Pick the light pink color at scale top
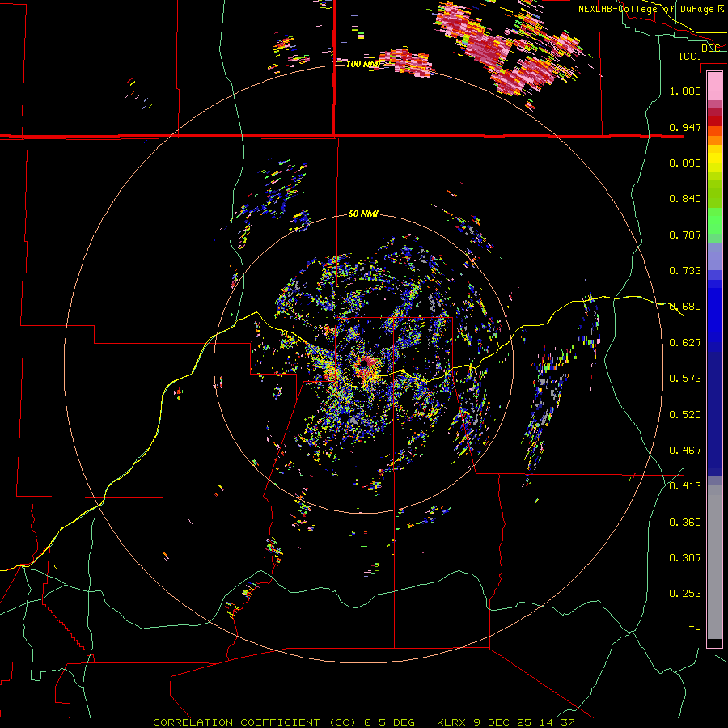This screenshot has height=728, width=728. (x=714, y=86)
